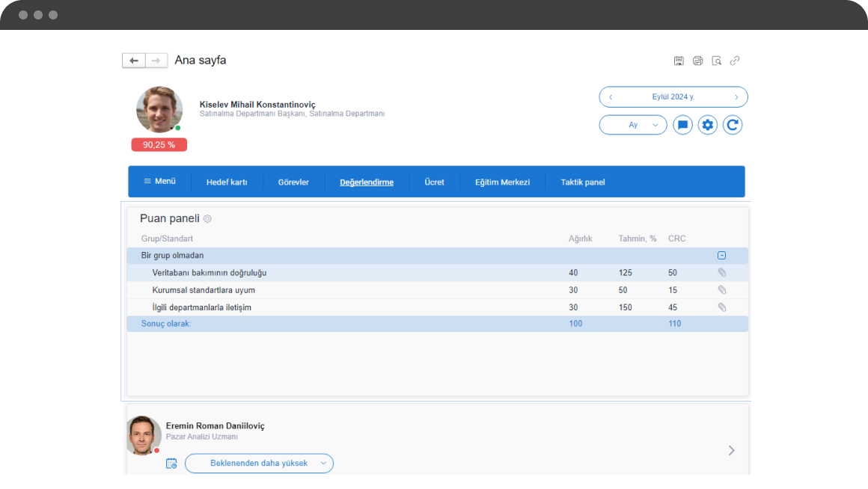Switch to the Hedef kartı tab
Viewport: 868px width, 489px height.
(x=227, y=182)
